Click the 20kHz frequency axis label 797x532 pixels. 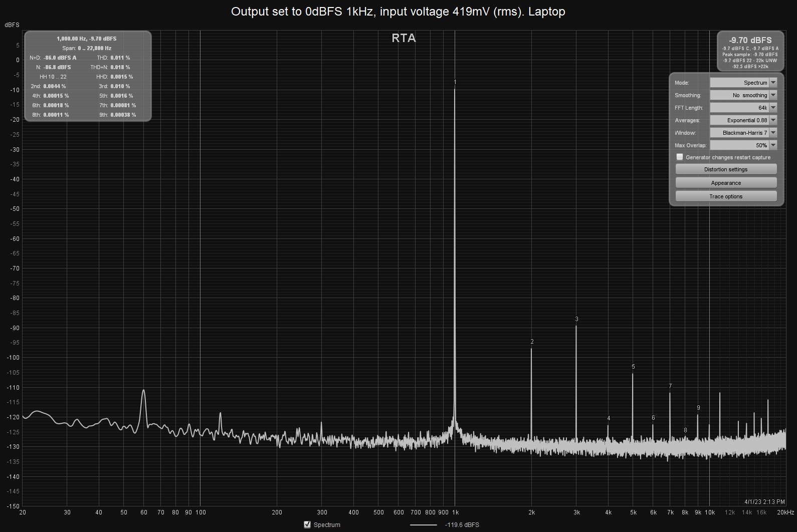[785, 512]
